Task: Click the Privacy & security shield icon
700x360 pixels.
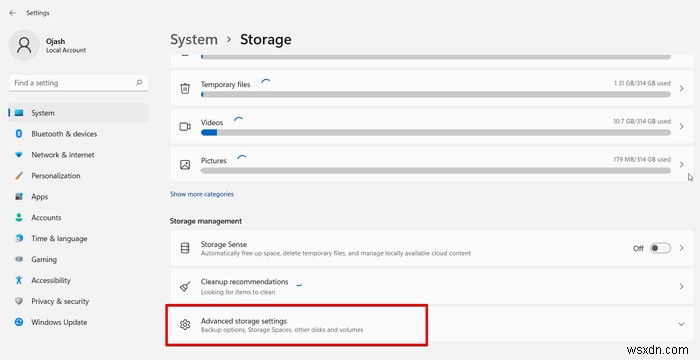Action: 19,301
